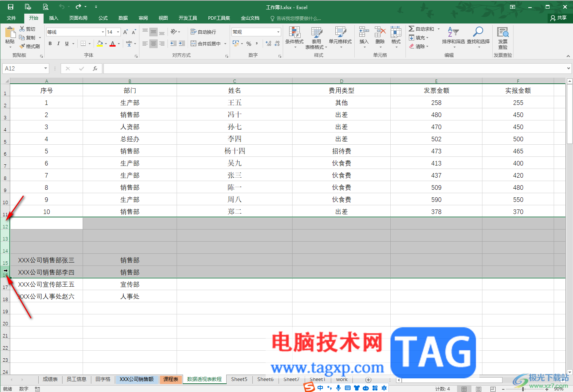This screenshot has height=392, width=573.
Task: Apply percent style to cells
Action: (249, 44)
